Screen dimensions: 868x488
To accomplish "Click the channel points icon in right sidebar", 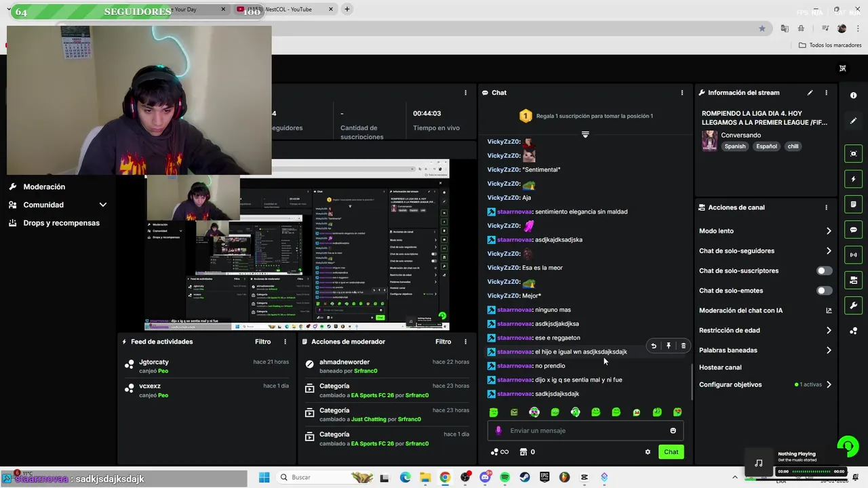I will point(853,331).
